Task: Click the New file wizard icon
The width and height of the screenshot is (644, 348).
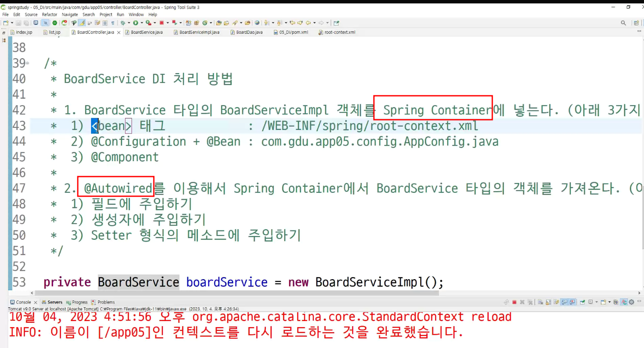Action: [6, 23]
